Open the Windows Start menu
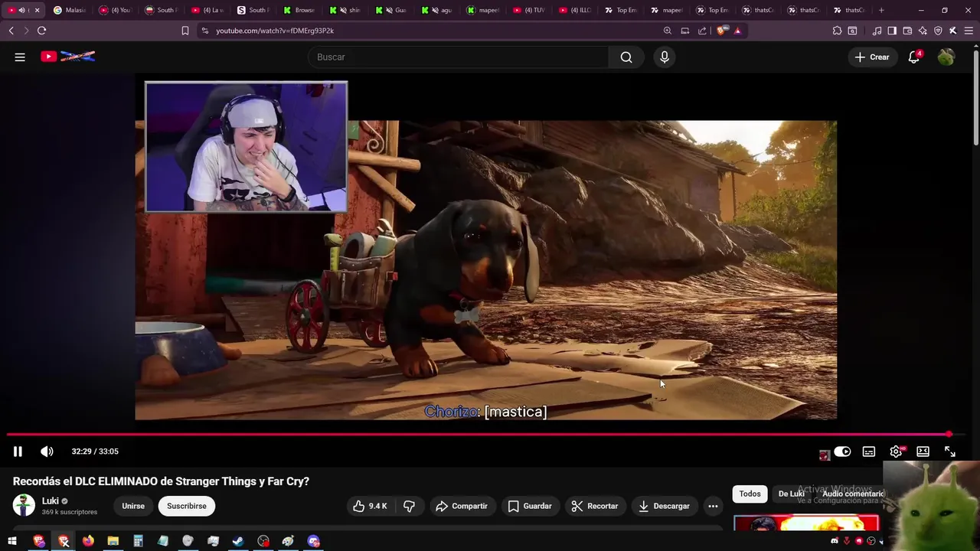 point(12,541)
